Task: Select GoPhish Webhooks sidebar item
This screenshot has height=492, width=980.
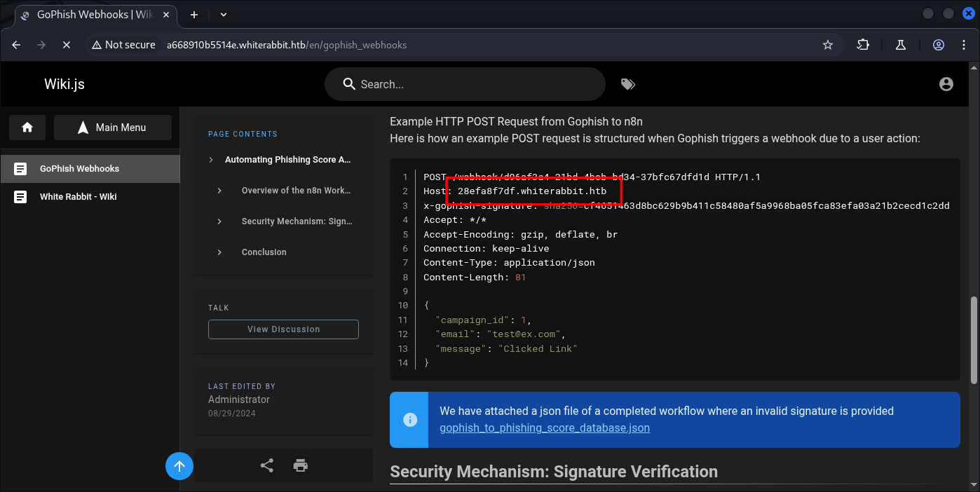Action: click(79, 169)
